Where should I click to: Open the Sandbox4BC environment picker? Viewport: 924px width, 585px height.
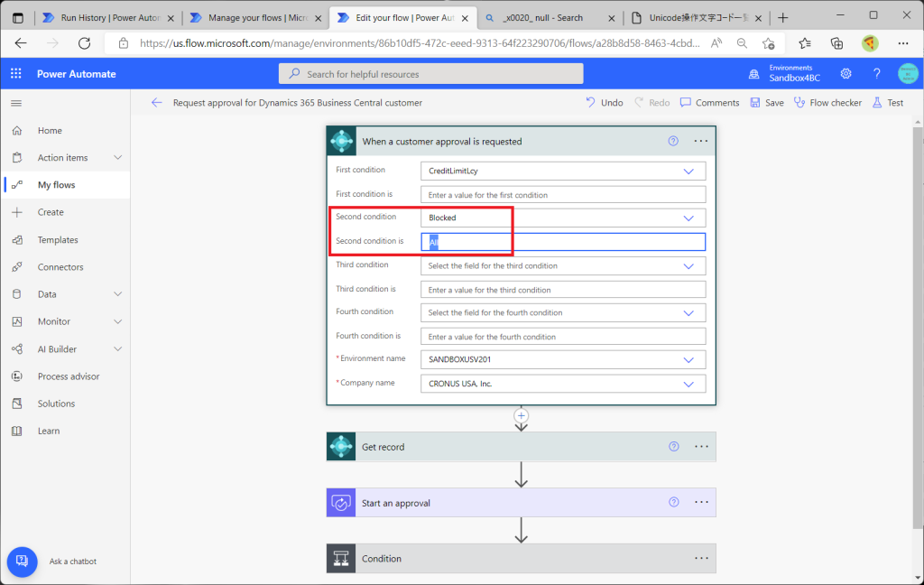pos(784,74)
